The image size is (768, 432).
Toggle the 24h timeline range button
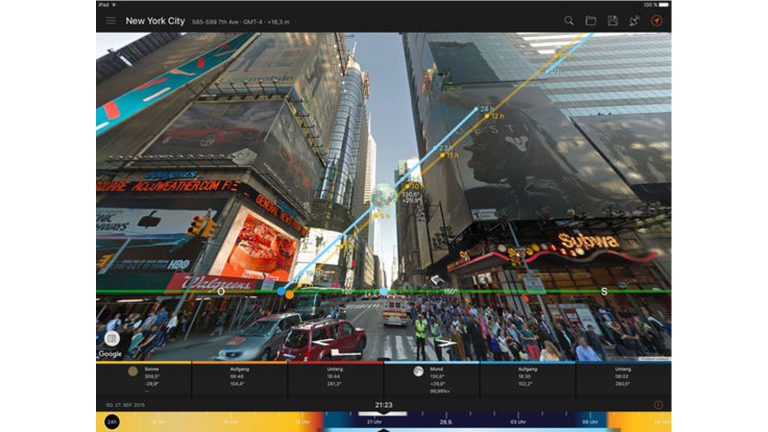pyautogui.click(x=110, y=422)
